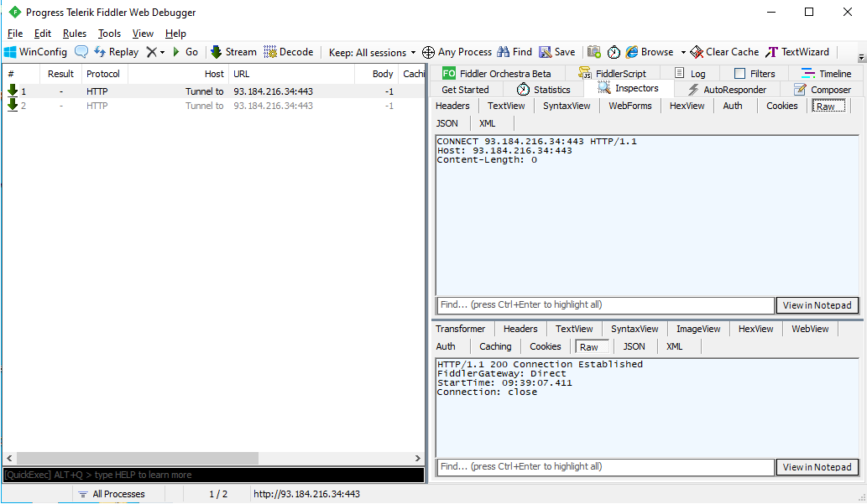Click the QuickExec command input box

click(213, 475)
